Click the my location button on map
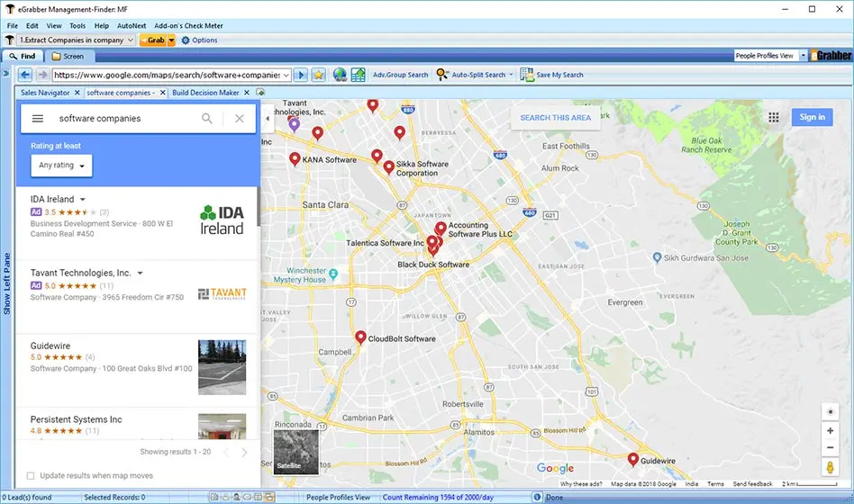 coord(830,412)
